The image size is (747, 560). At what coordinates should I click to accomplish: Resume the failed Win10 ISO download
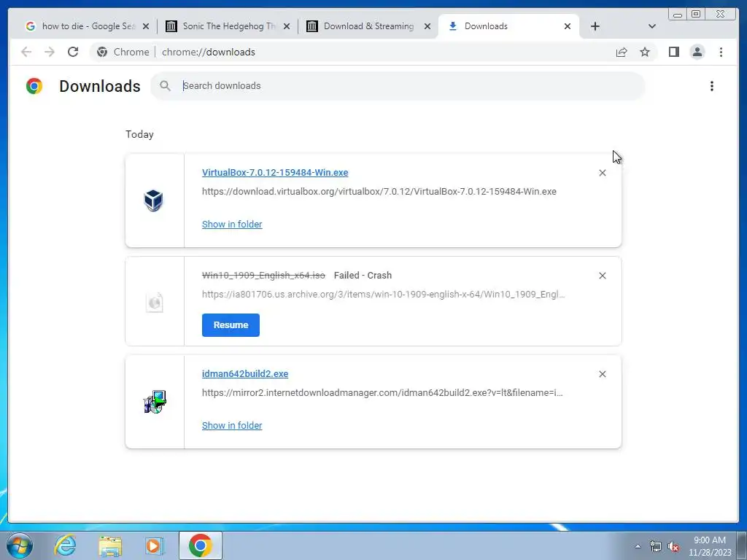[231, 325]
